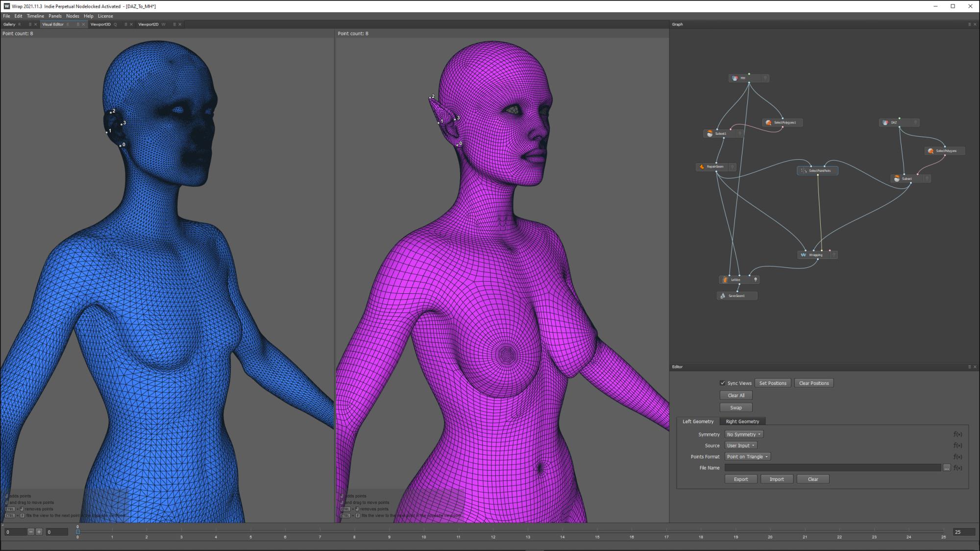Click the timeline minus frame button
Image resolution: width=980 pixels, height=551 pixels.
pos(31,532)
